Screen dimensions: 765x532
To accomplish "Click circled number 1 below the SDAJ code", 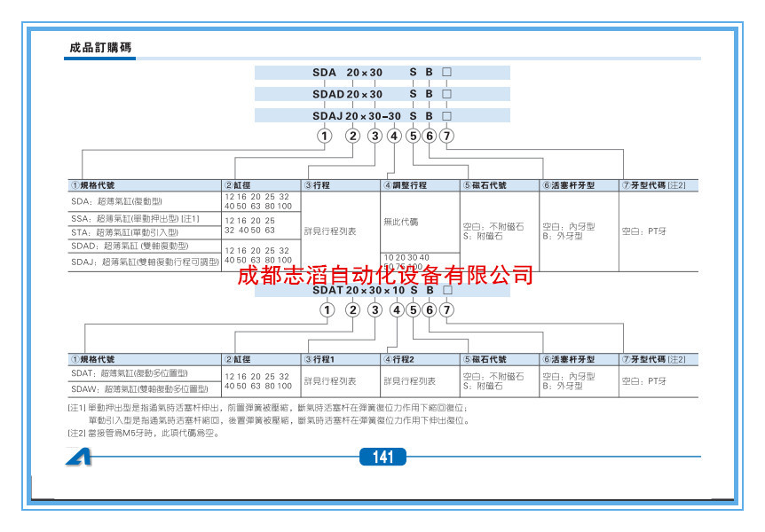I will 325,136.
